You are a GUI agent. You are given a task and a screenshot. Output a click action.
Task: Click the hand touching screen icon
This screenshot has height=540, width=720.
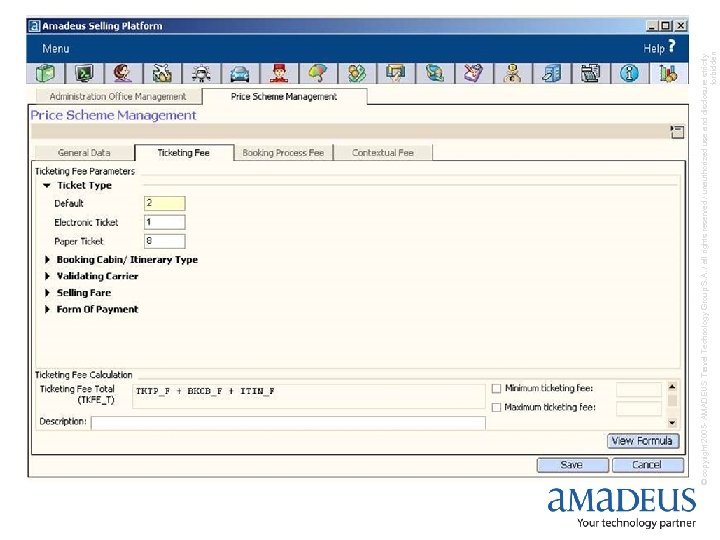(395, 73)
